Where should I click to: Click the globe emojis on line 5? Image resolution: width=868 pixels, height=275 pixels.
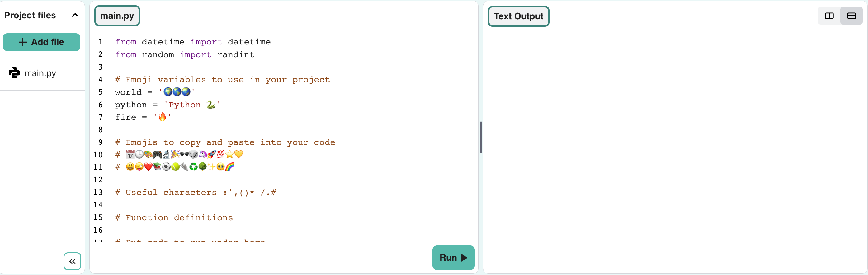click(177, 92)
